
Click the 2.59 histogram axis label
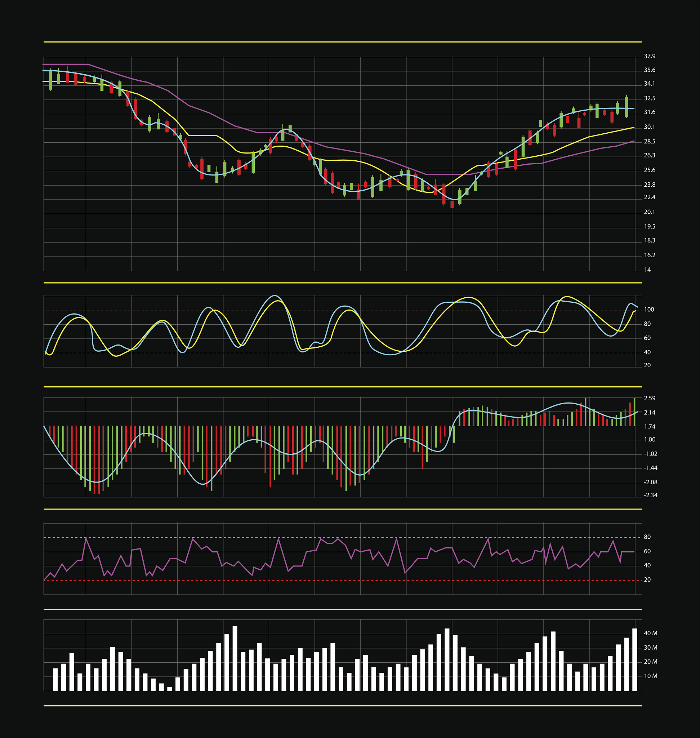coord(649,398)
